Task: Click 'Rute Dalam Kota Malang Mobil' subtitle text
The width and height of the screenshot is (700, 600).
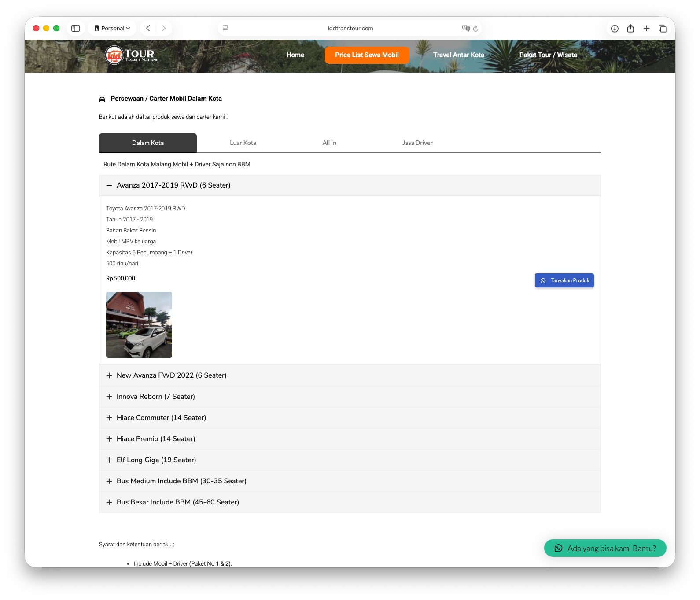Action: [177, 164]
